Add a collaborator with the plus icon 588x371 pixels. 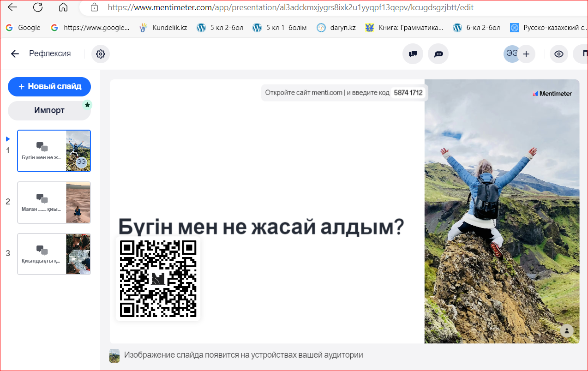coord(526,54)
